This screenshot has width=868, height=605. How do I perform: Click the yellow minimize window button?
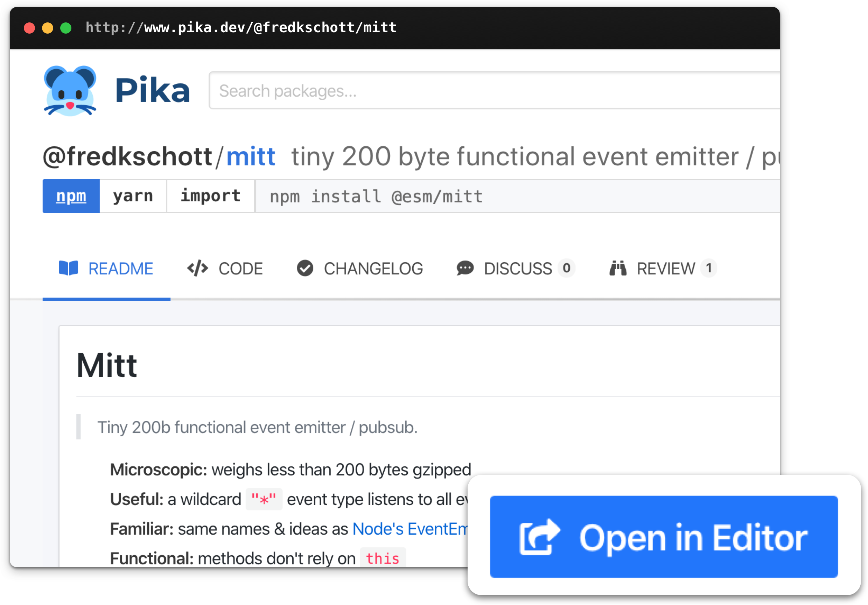pos(48,28)
